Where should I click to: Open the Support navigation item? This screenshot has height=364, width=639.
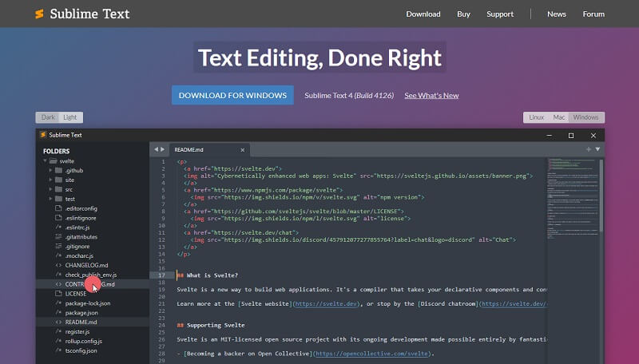pyautogui.click(x=500, y=14)
